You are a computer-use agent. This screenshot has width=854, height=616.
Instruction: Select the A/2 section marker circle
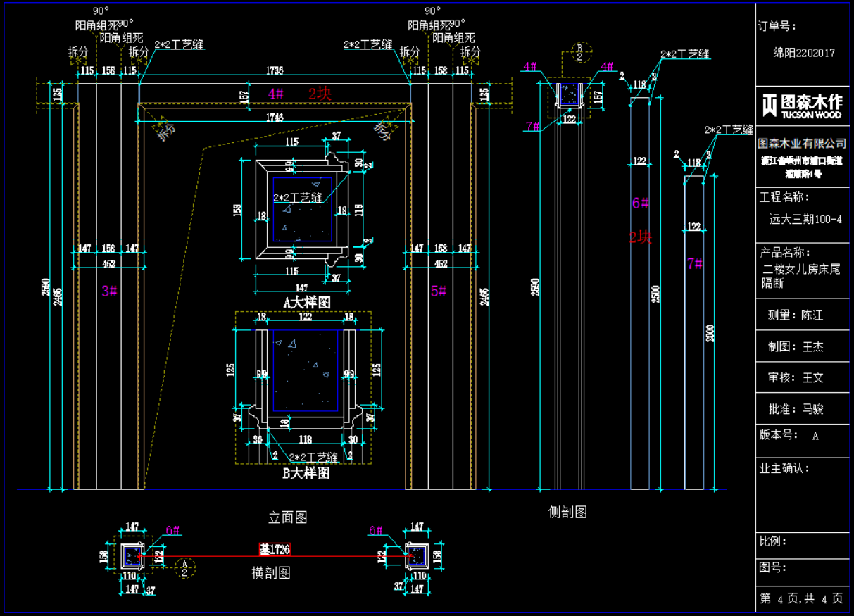(184, 567)
